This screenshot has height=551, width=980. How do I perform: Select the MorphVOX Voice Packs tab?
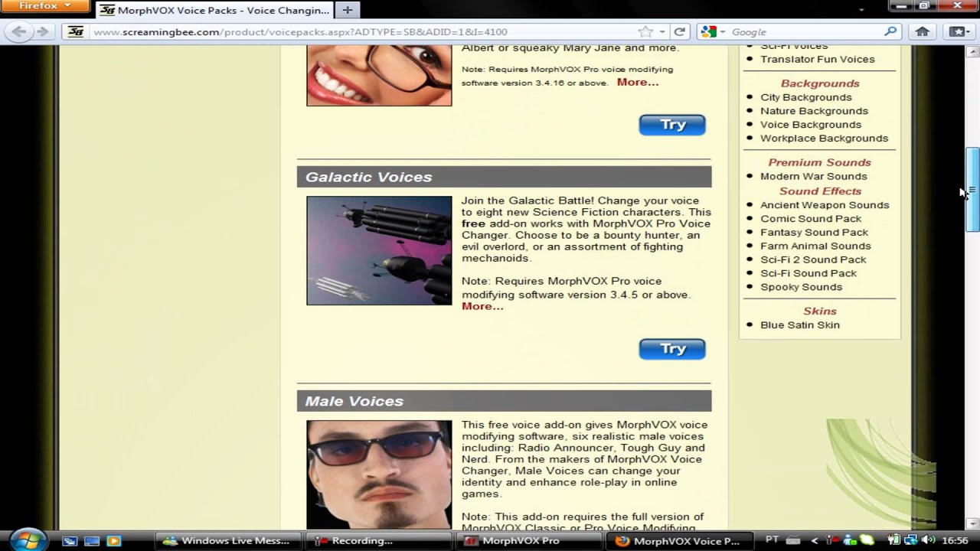[215, 10]
